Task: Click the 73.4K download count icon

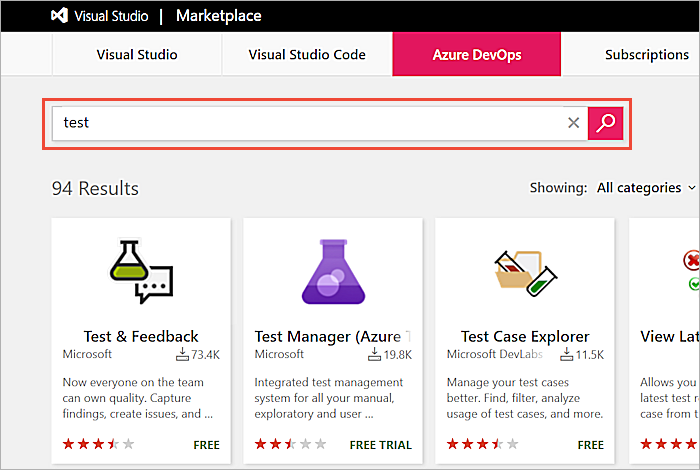Action: point(182,354)
